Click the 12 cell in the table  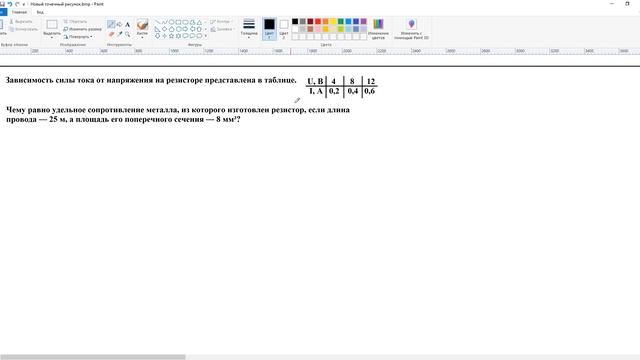371,81
